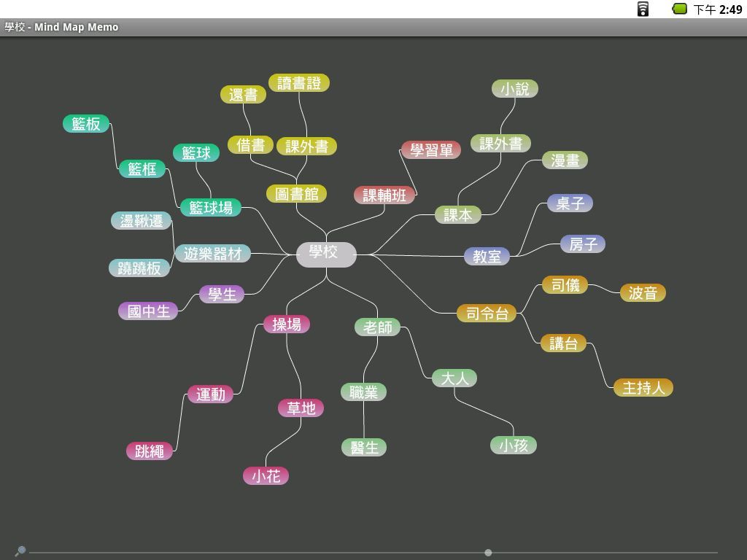747x560 pixels.
Task: Select the yellow 圖書館 node
Action: pyautogui.click(x=296, y=194)
